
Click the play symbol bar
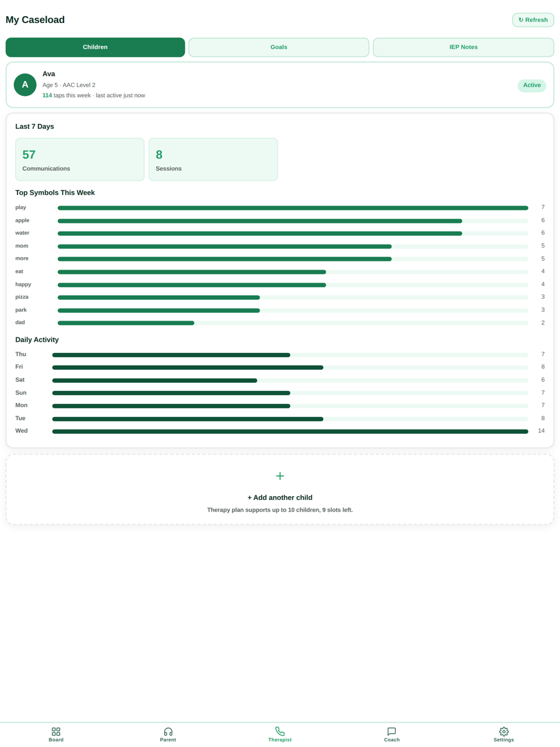pyautogui.click(x=293, y=208)
